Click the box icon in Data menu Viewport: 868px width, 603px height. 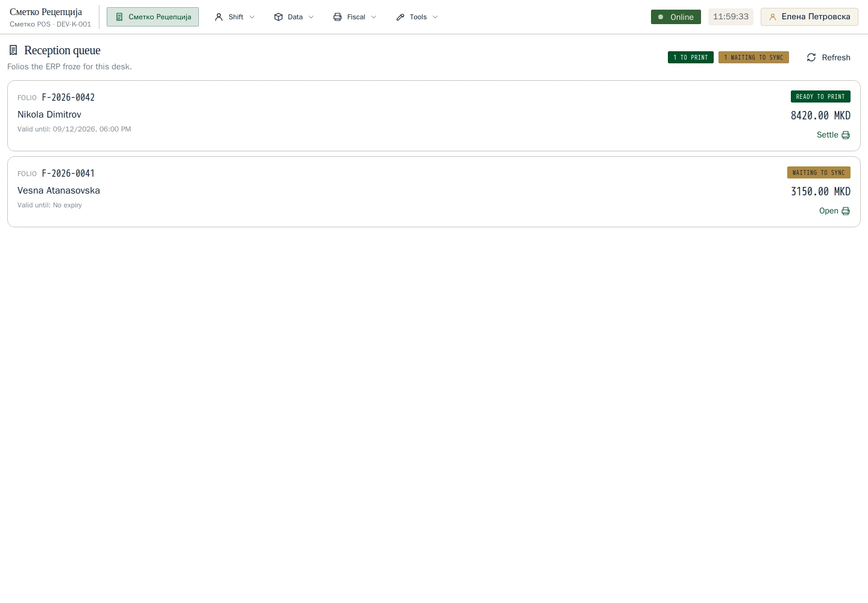click(x=278, y=17)
